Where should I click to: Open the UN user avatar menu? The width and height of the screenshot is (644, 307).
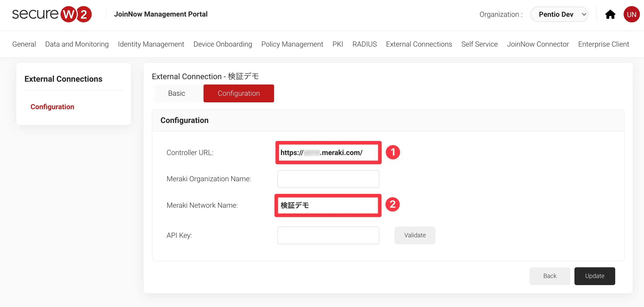631,15
